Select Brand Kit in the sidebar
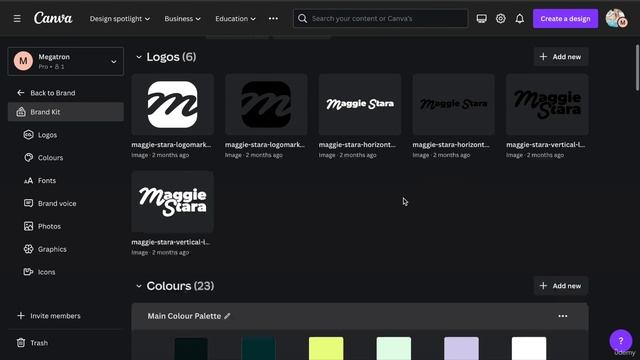640x360 pixels. pyautogui.click(x=66, y=112)
